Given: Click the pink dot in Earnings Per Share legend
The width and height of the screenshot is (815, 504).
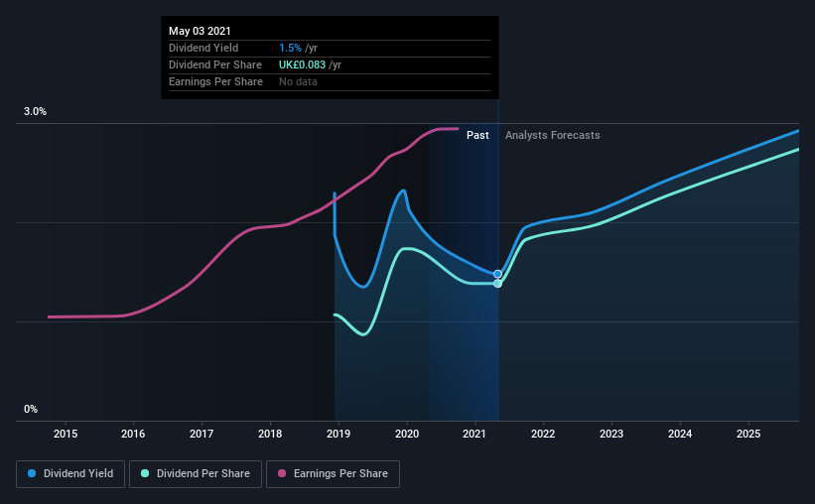Looking at the screenshot, I should pyautogui.click(x=282, y=473).
